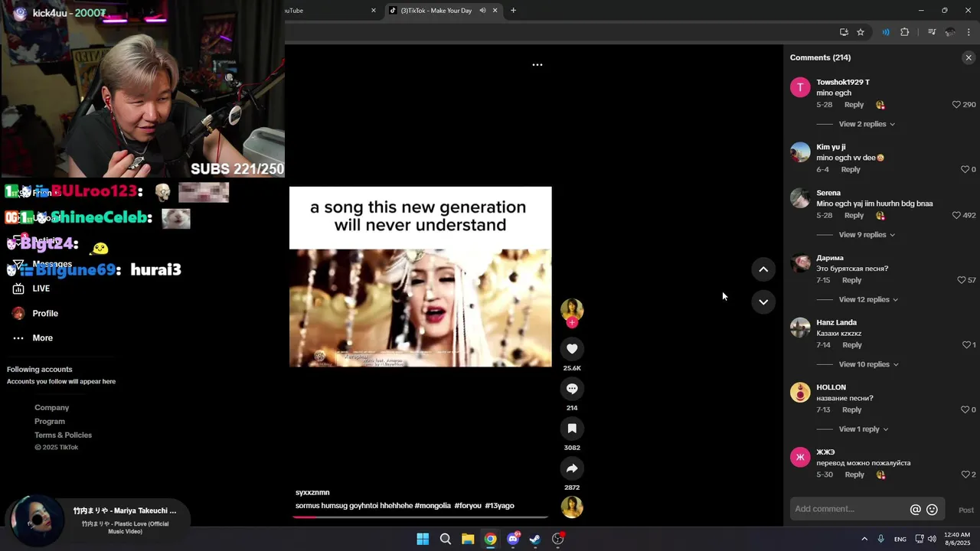Like the TikTok video with heart icon
Image resolution: width=980 pixels, height=551 pixels.
point(572,349)
